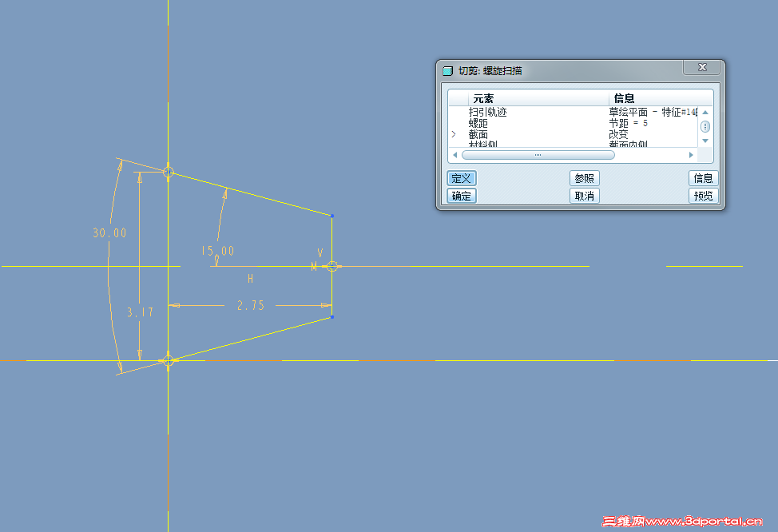The width and height of the screenshot is (778, 532).
Task: Click the 参照 (References) button
Action: [584, 178]
